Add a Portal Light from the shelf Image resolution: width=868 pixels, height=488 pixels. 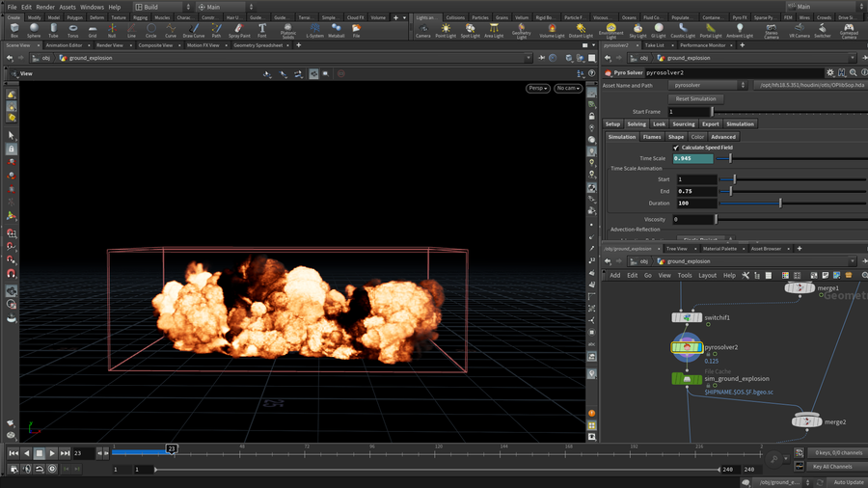click(710, 30)
